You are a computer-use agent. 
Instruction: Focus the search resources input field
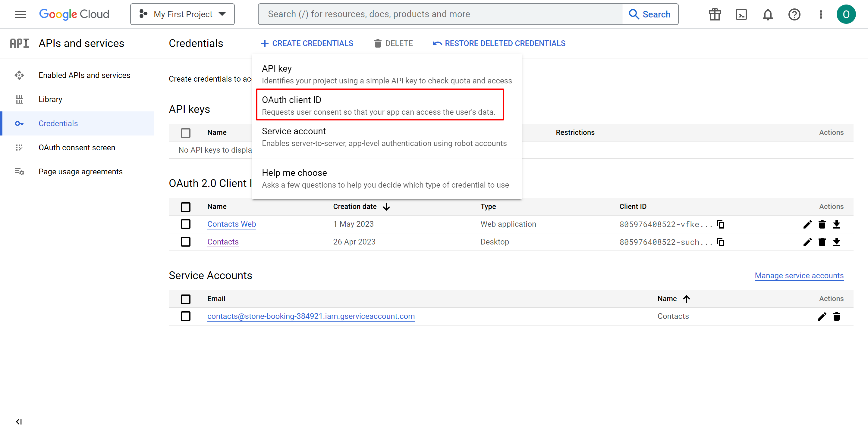pyautogui.click(x=440, y=14)
